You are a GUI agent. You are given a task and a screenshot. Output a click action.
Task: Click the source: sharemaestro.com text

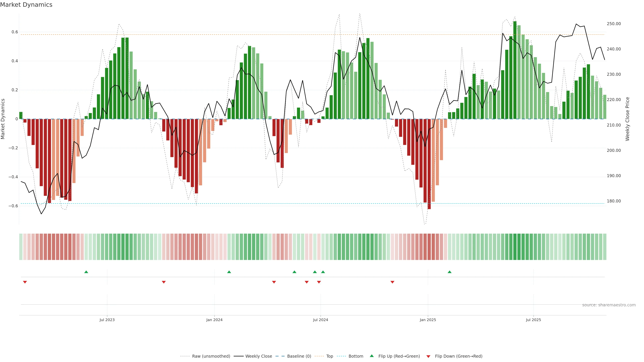coord(609,305)
